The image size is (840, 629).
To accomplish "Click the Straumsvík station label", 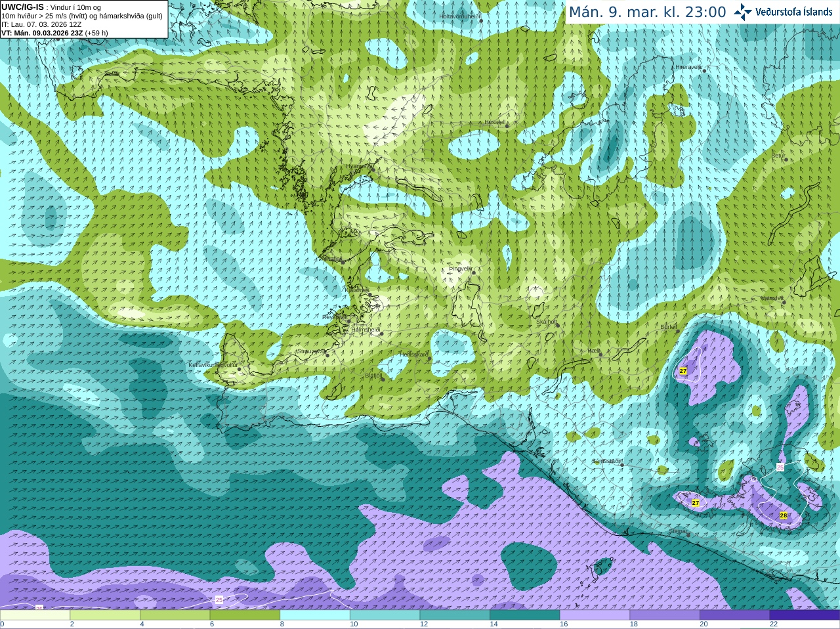I will (x=311, y=351).
